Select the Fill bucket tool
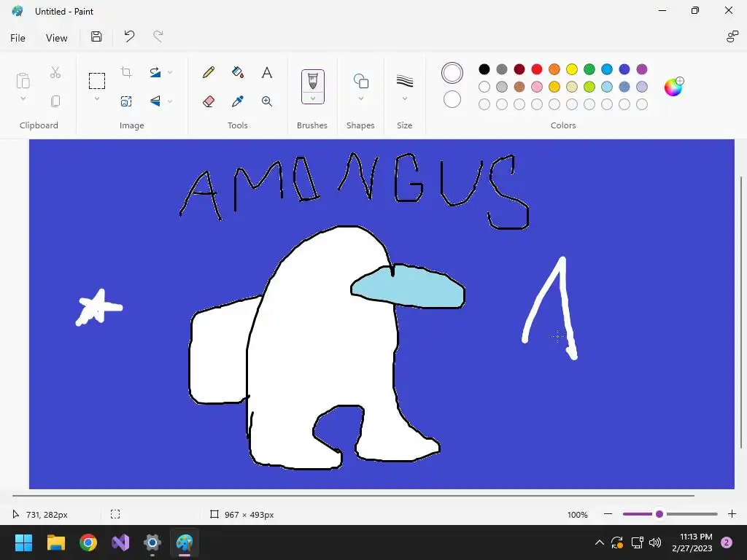This screenshot has width=747, height=560. [238, 72]
